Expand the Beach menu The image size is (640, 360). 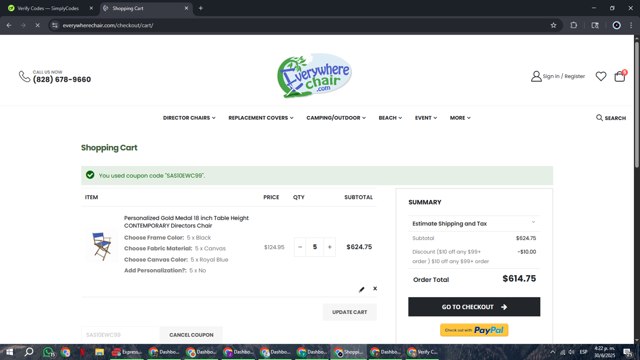click(390, 118)
